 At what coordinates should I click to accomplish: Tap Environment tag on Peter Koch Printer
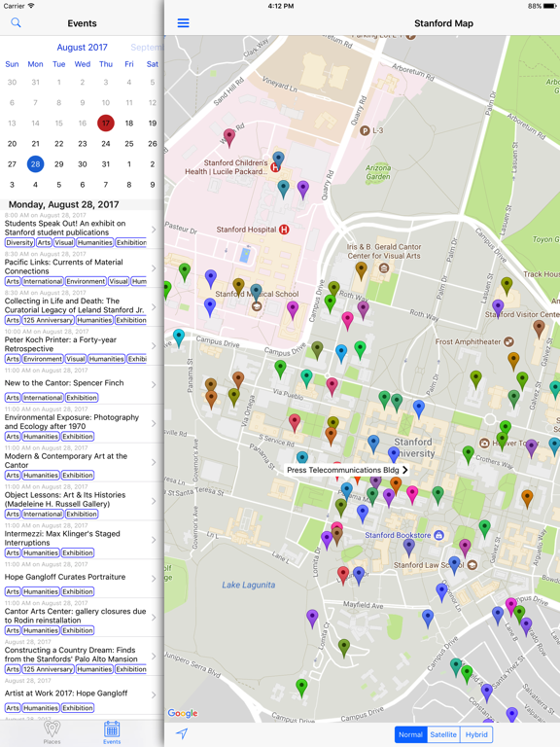pyautogui.click(x=43, y=359)
